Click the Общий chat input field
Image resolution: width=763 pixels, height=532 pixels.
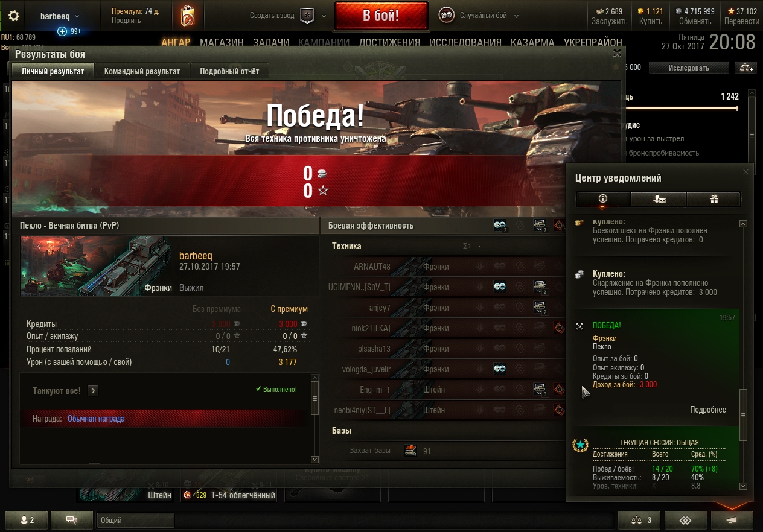tap(135, 520)
